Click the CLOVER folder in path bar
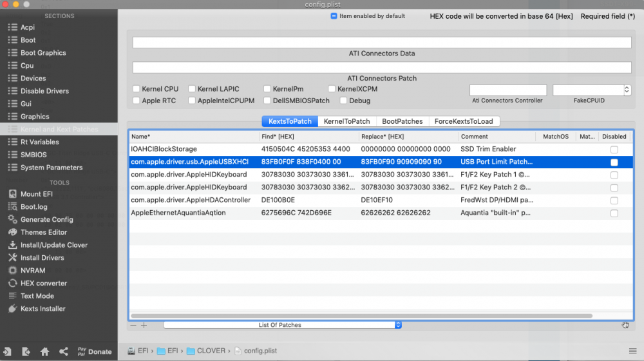 pyautogui.click(x=206, y=351)
